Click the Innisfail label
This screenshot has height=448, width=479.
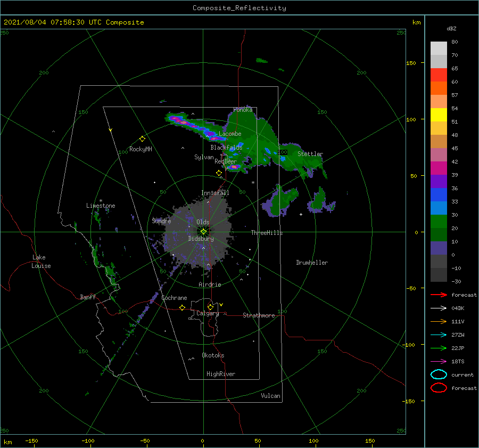coord(215,193)
